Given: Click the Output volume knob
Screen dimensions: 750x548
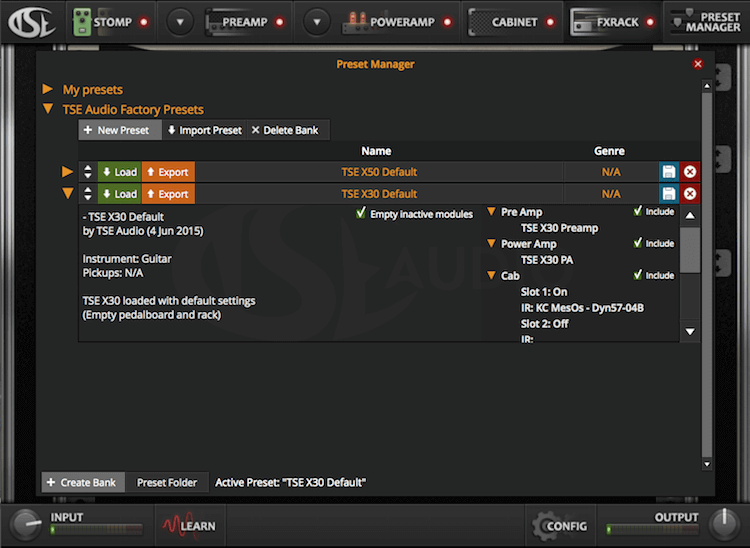Looking at the screenshot, I should point(724,524).
